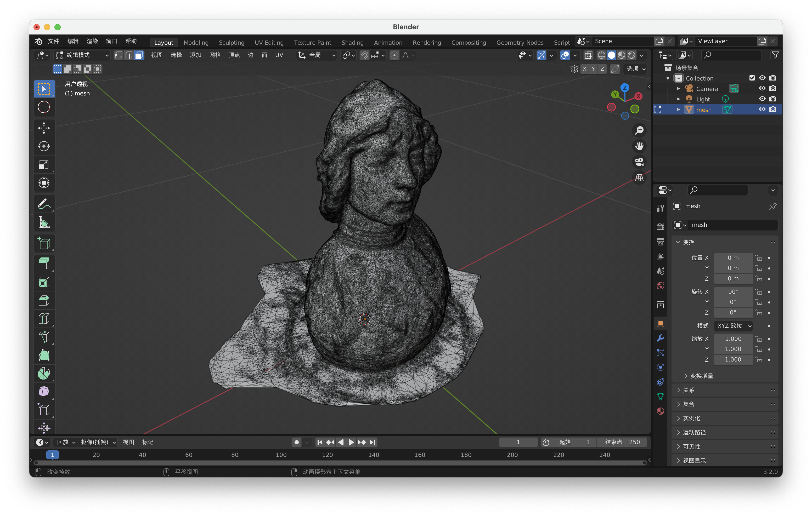Open the 文件 menu
This screenshot has height=516, width=812.
pyautogui.click(x=53, y=41)
